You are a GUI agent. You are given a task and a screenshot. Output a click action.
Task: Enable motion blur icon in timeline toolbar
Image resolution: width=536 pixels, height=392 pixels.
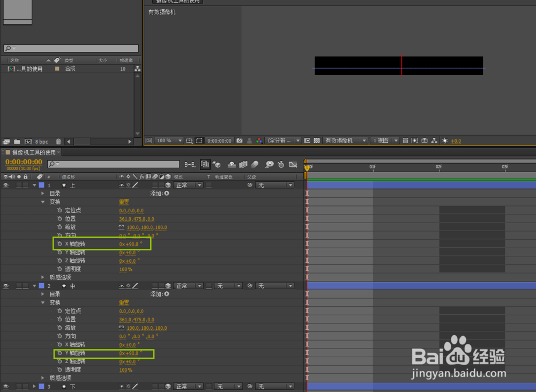pyautogui.click(x=254, y=165)
